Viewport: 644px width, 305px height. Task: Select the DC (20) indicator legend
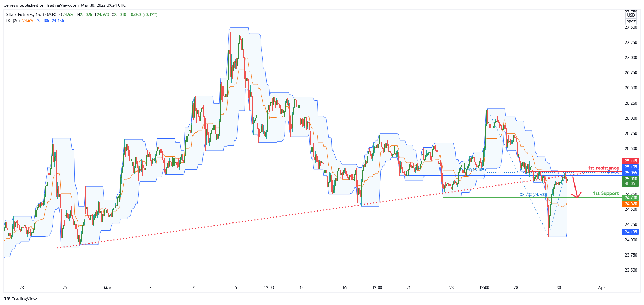[x=13, y=21]
